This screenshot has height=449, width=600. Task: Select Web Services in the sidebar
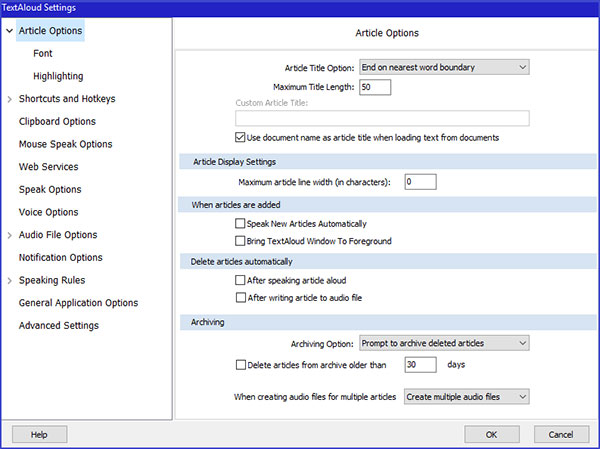[x=49, y=167]
